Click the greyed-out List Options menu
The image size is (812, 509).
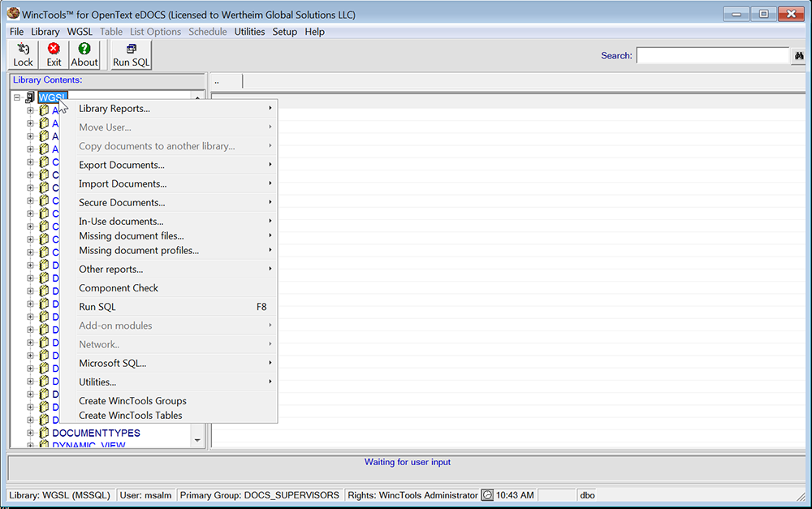155,32
